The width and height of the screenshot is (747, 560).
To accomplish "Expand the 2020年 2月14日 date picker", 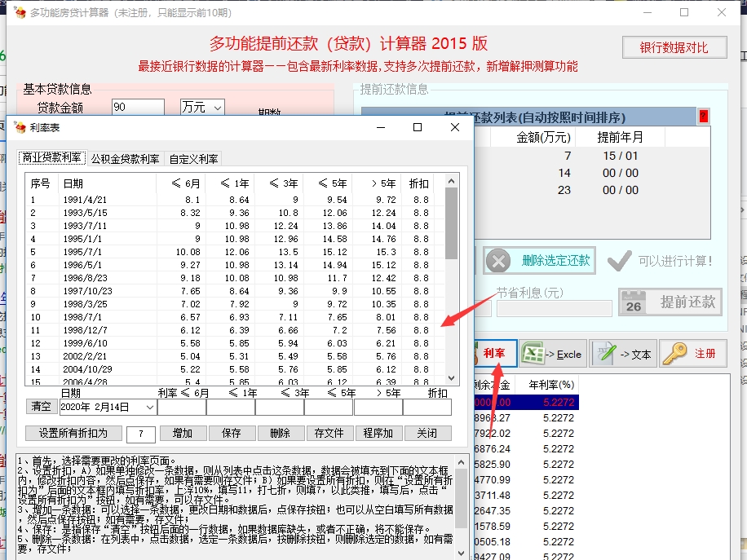I will pyautogui.click(x=149, y=407).
